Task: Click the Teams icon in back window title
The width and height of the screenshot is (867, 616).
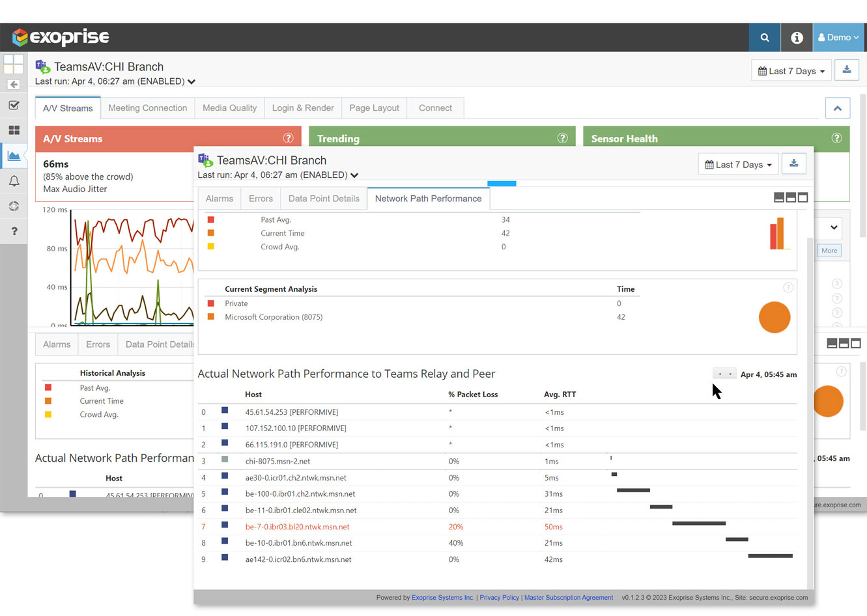Action: (43, 66)
